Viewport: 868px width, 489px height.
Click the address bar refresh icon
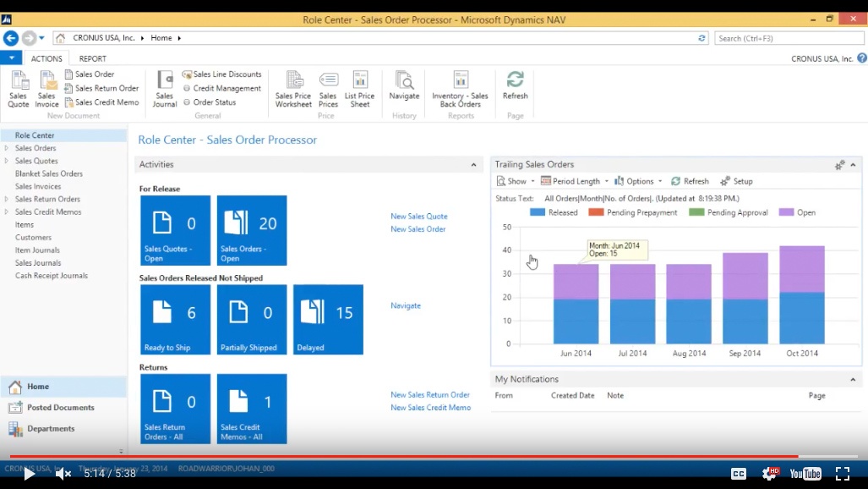click(701, 38)
